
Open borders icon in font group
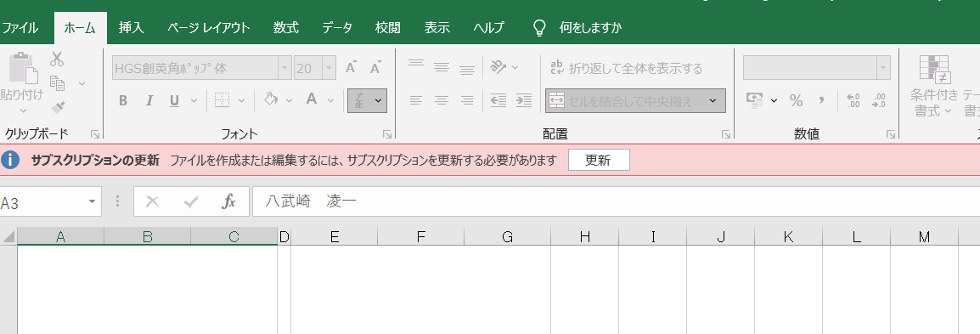pyautogui.click(x=222, y=100)
